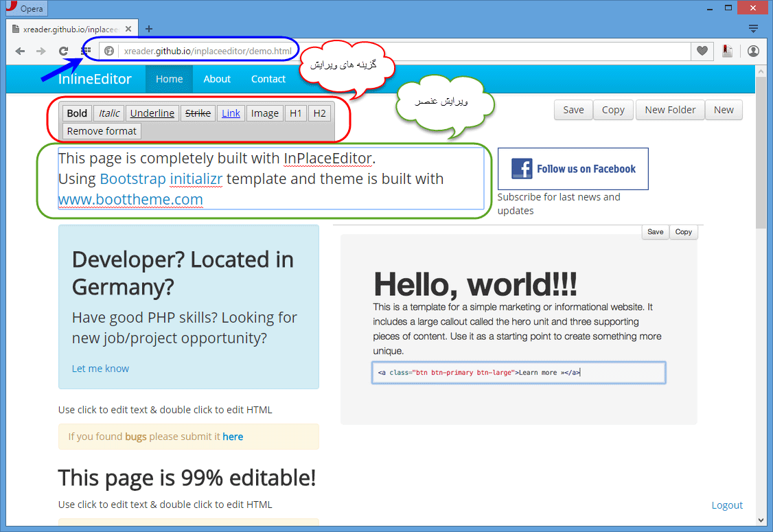Click 'Developer? Located in Germany?' heading
773x532 pixels.
(x=183, y=273)
